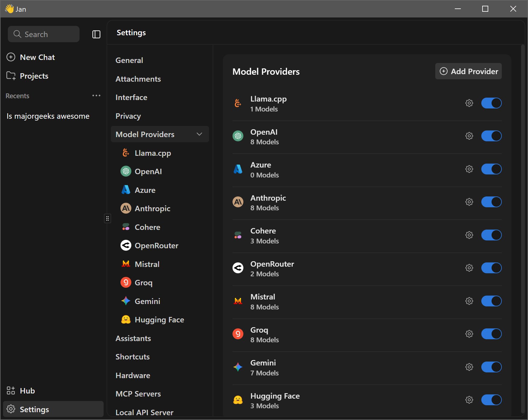Open the Hub icon in sidebar

(x=11, y=391)
